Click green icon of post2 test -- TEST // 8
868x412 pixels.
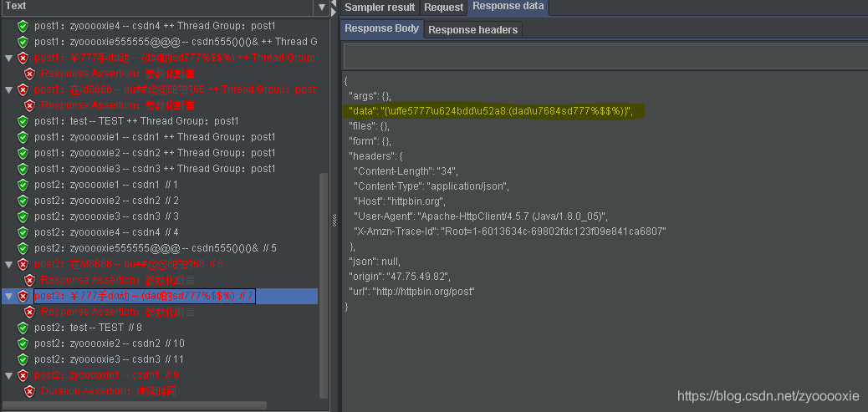pyautogui.click(x=23, y=328)
